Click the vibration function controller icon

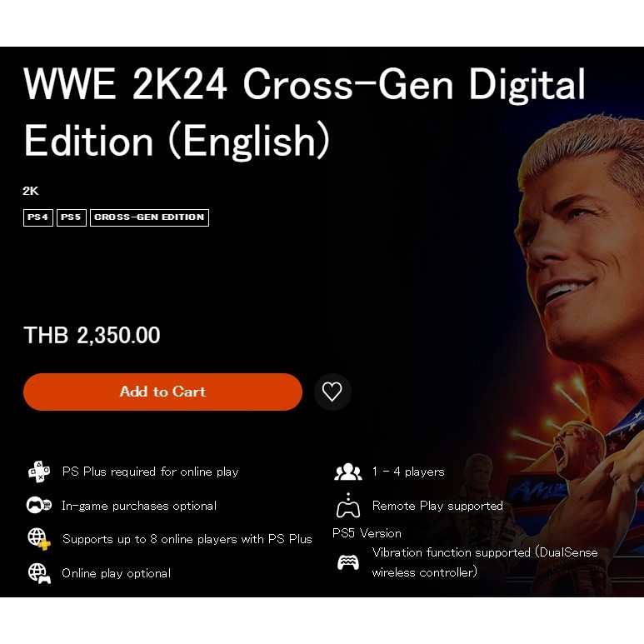point(348,562)
